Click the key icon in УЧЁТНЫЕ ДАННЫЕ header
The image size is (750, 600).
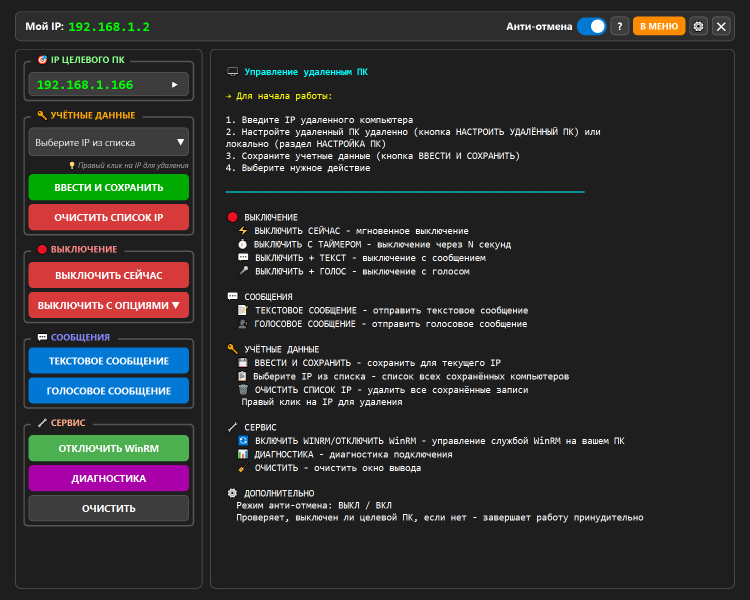pyautogui.click(x=41, y=115)
